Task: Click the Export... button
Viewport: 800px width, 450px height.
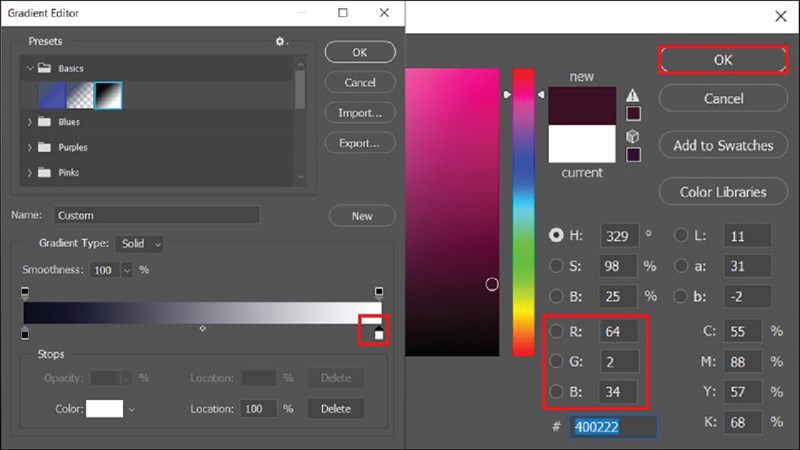Action: (360, 143)
